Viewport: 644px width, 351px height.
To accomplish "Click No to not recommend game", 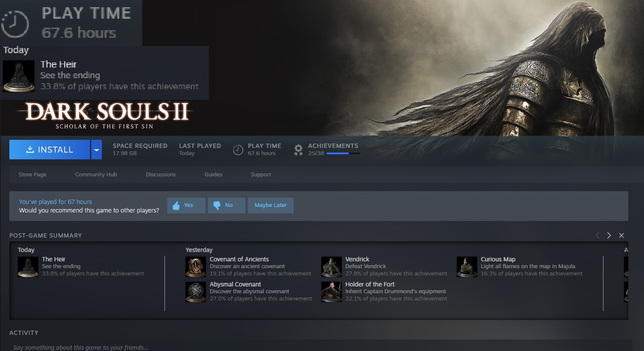I will pyautogui.click(x=227, y=205).
